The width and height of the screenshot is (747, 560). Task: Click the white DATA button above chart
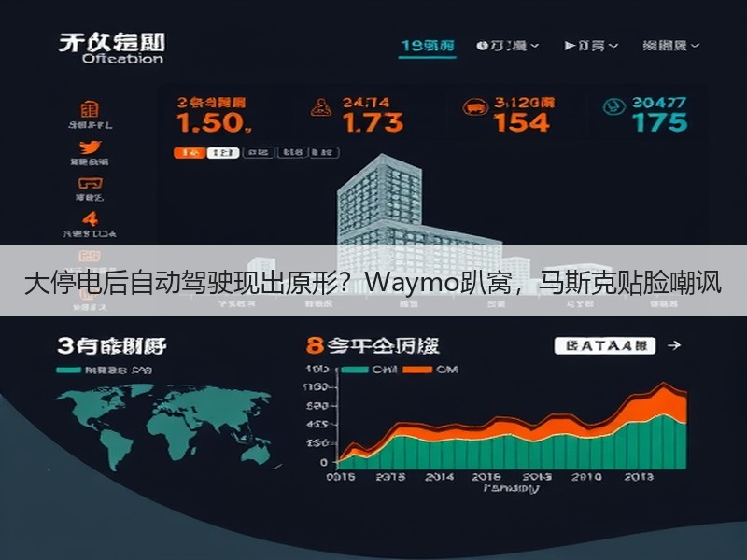(x=605, y=345)
